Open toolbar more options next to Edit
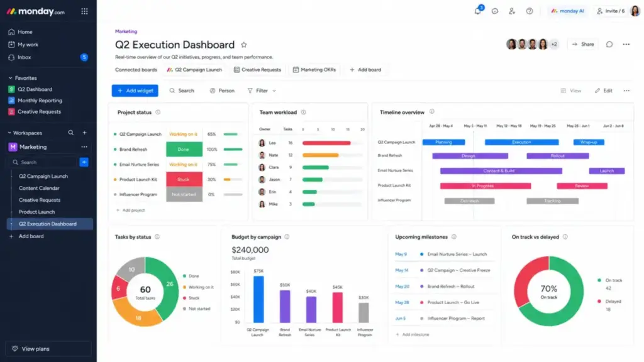Screen dimensions: 644x362 [x=626, y=90]
